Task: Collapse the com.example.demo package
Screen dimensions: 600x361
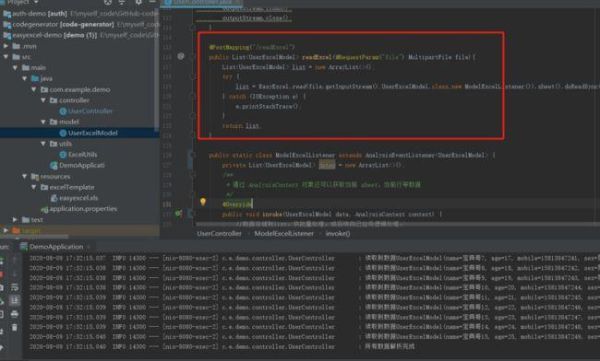Action: pos(34,89)
